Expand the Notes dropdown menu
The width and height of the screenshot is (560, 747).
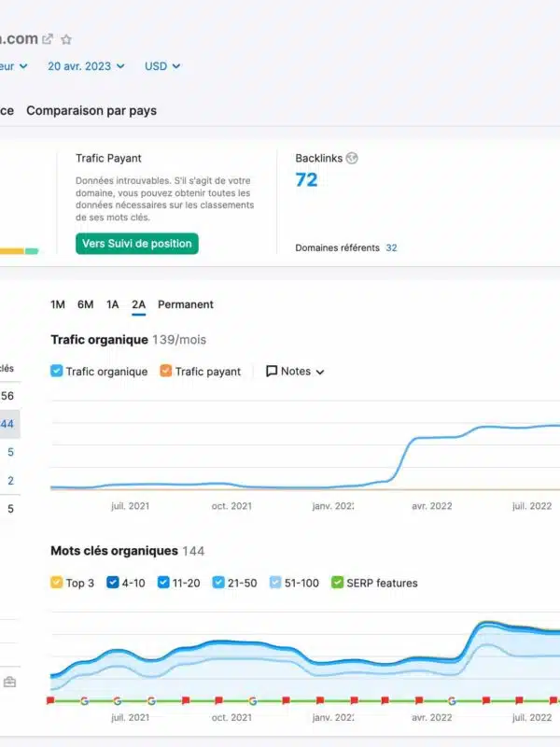[x=296, y=372]
